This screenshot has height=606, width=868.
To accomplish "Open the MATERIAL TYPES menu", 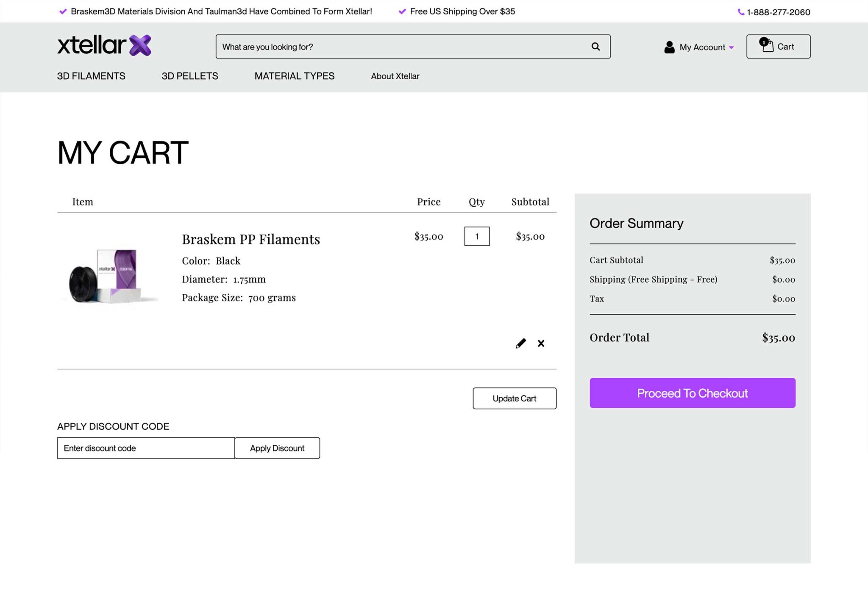I will click(x=295, y=76).
